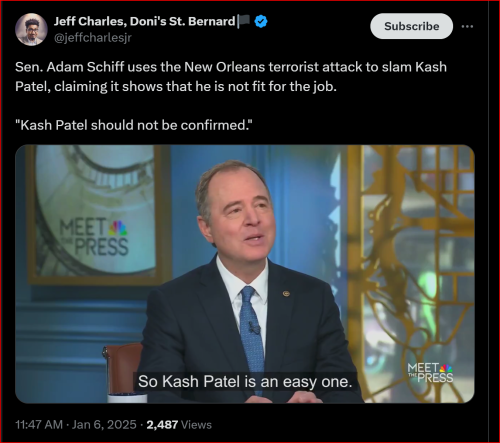The image size is (500, 443).
Task: Open the three-dot more options menu
Action: tap(467, 26)
